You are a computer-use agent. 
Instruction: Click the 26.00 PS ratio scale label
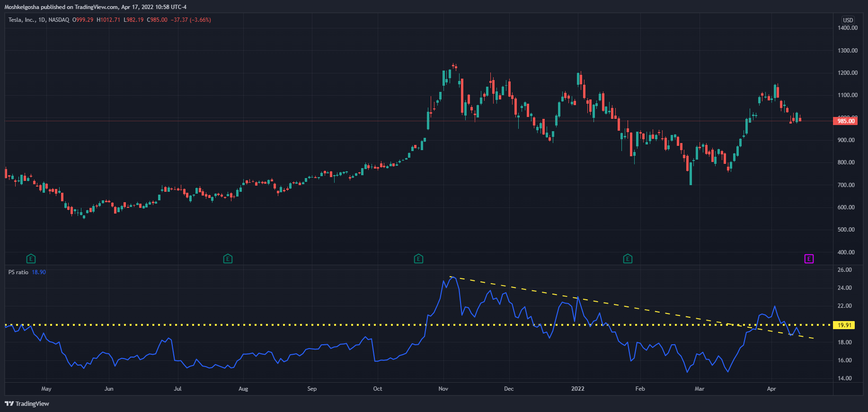pyautogui.click(x=845, y=270)
